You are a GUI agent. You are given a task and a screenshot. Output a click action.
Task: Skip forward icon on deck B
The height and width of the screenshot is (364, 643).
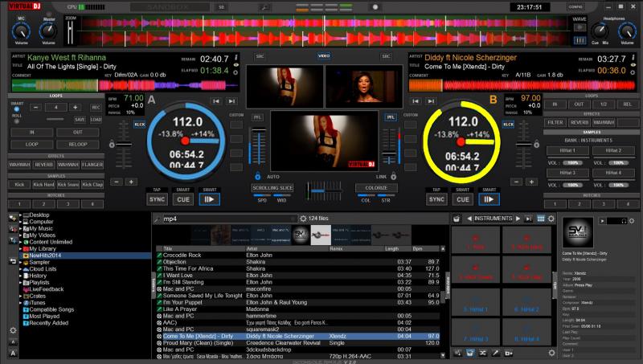pos(431,100)
